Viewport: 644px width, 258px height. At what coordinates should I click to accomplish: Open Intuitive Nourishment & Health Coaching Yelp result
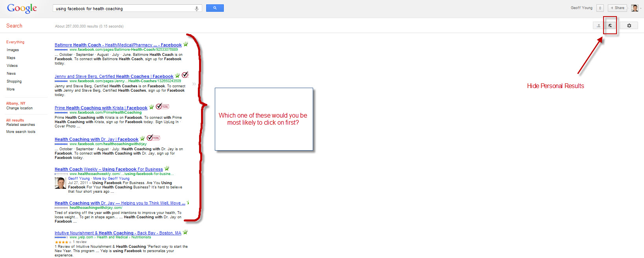(x=118, y=233)
